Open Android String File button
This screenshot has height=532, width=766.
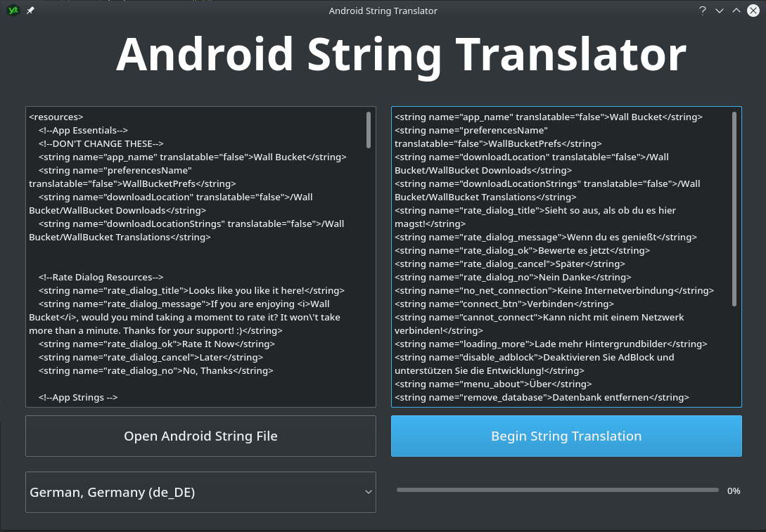pos(200,436)
